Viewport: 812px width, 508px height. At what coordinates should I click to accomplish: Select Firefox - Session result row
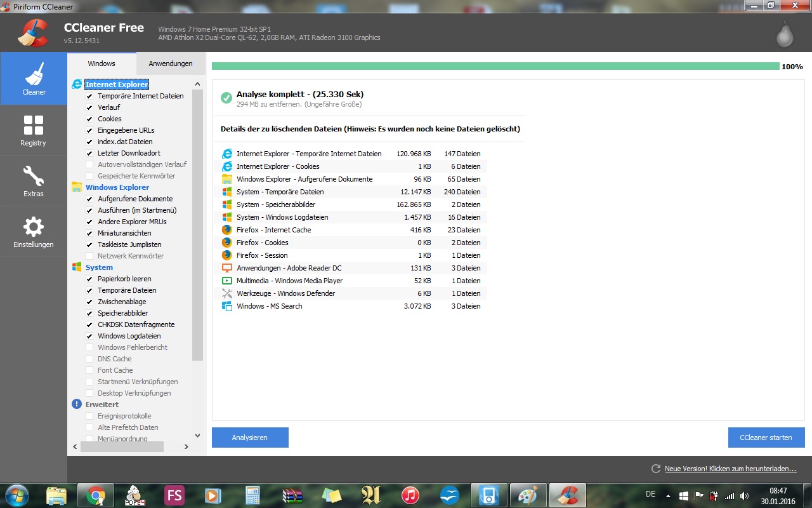click(351, 255)
